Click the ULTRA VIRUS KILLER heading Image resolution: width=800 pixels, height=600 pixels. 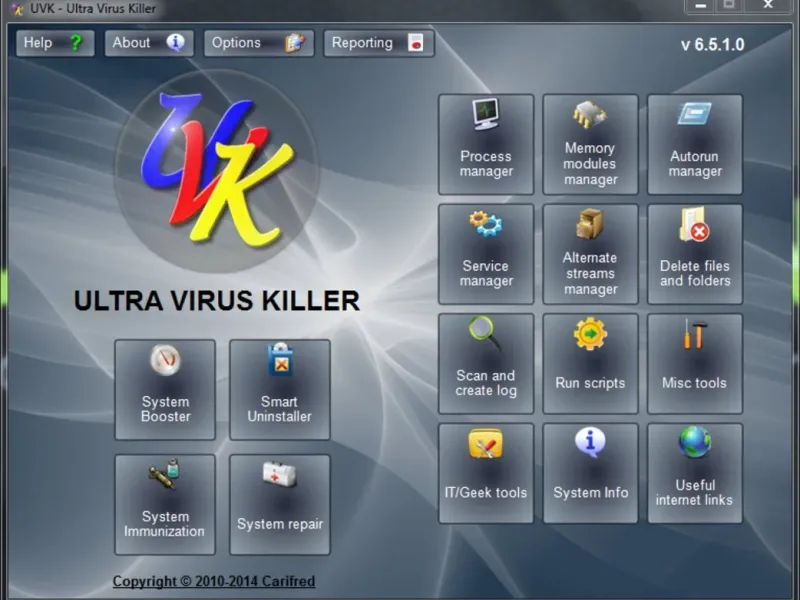point(217,301)
